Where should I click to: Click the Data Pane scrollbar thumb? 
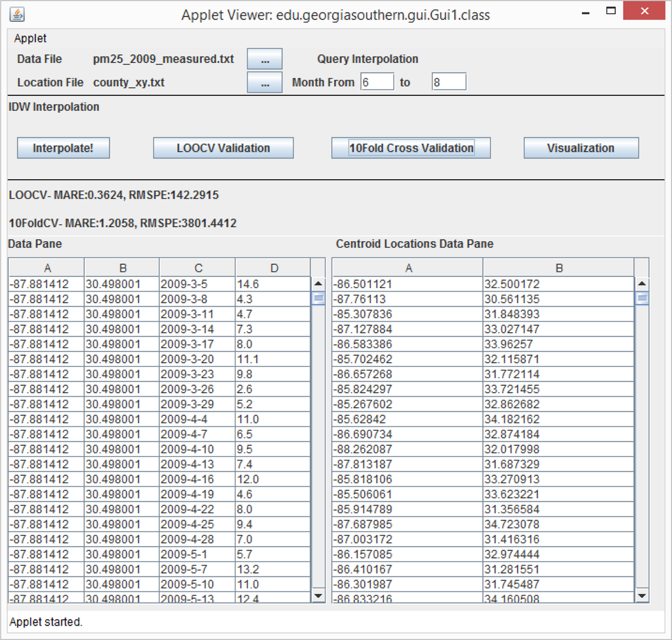[x=318, y=298]
